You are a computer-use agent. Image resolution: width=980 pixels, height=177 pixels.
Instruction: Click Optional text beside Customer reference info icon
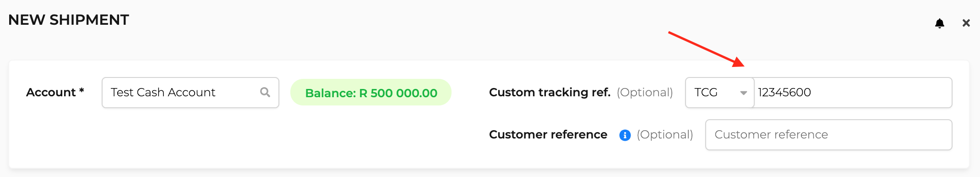665,135
